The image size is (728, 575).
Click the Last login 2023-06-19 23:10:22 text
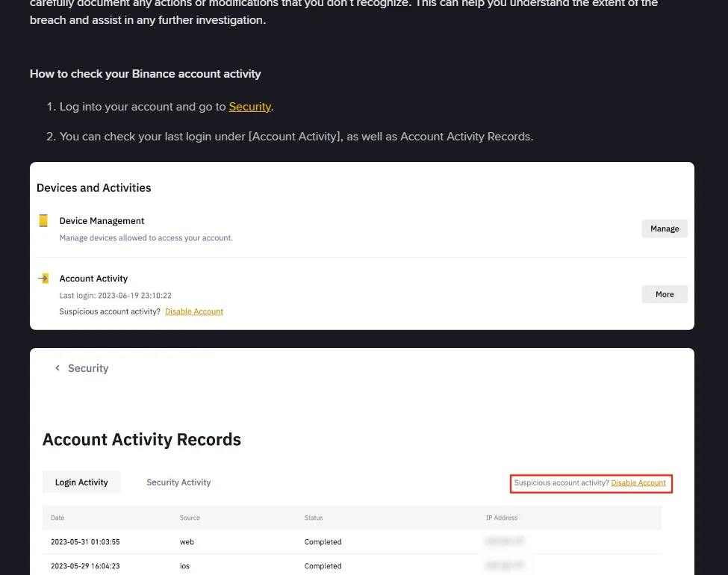(x=115, y=296)
